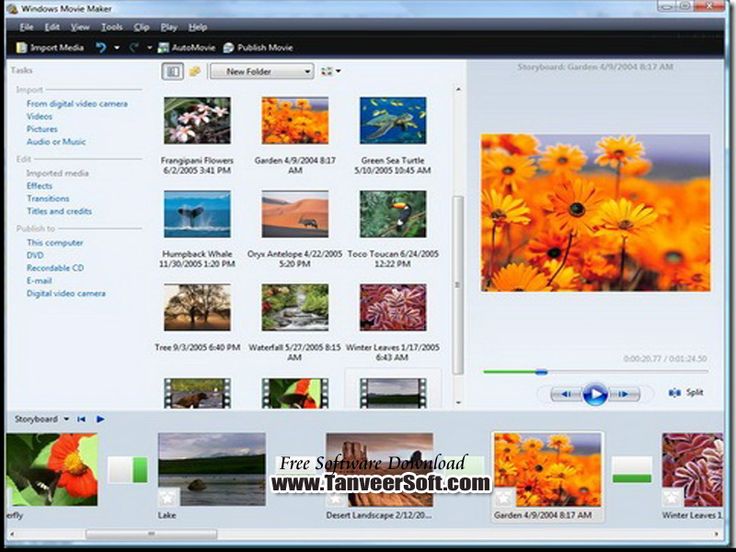Click Play Storyboard icon
Image resolution: width=736 pixels, height=552 pixels.
click(100, 419)
